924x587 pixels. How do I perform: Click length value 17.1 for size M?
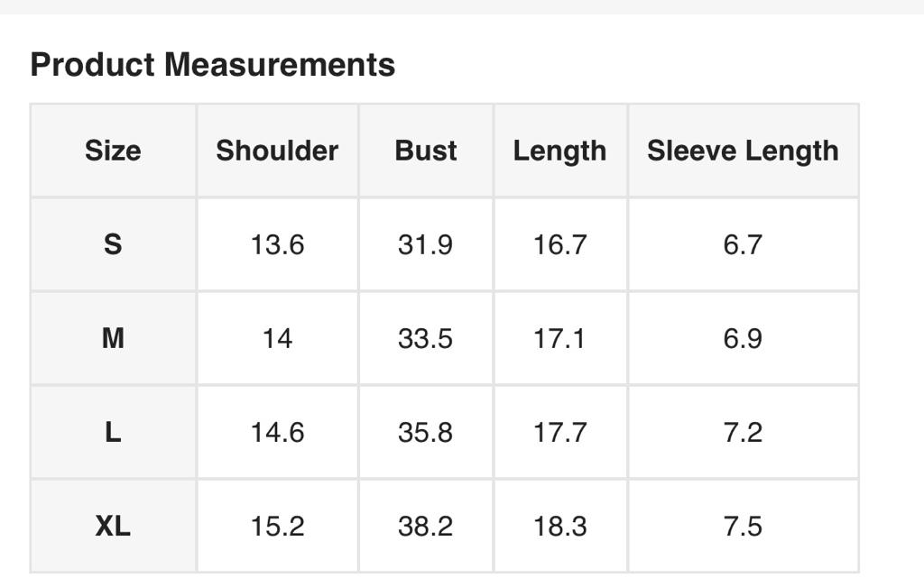pos(559,338)
